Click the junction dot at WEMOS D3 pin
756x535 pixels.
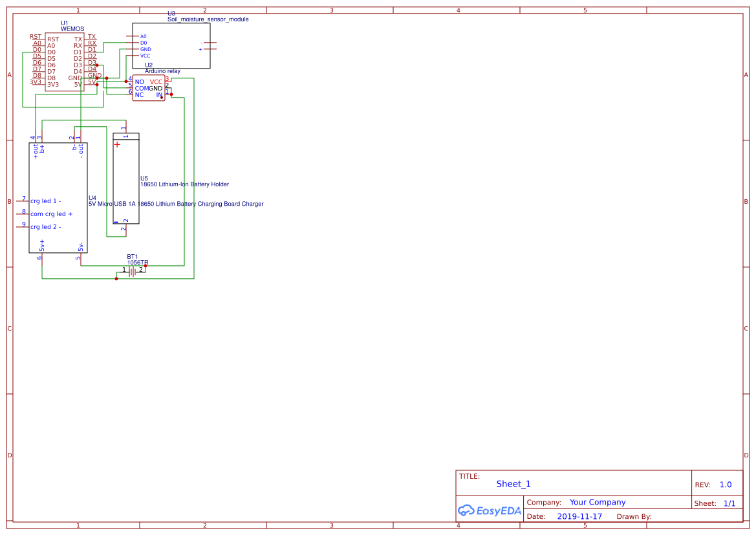click(97, 65)
